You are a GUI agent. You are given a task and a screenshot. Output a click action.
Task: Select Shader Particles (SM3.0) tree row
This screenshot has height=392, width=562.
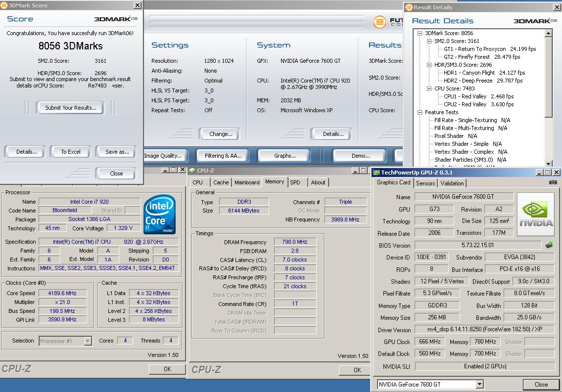coord(470,160)
